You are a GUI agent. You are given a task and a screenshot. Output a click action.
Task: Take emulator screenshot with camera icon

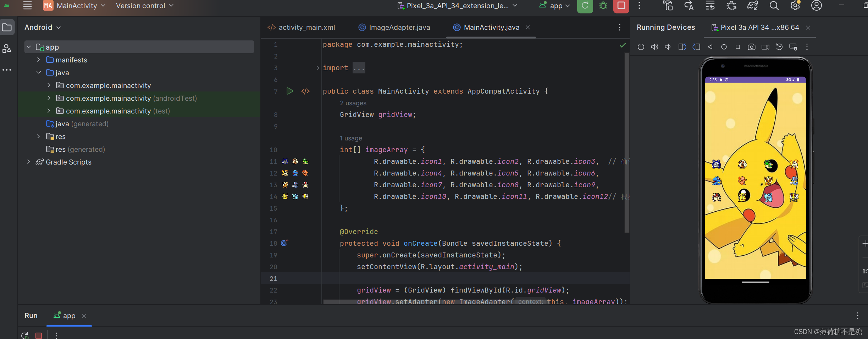(x=751, y=47)
